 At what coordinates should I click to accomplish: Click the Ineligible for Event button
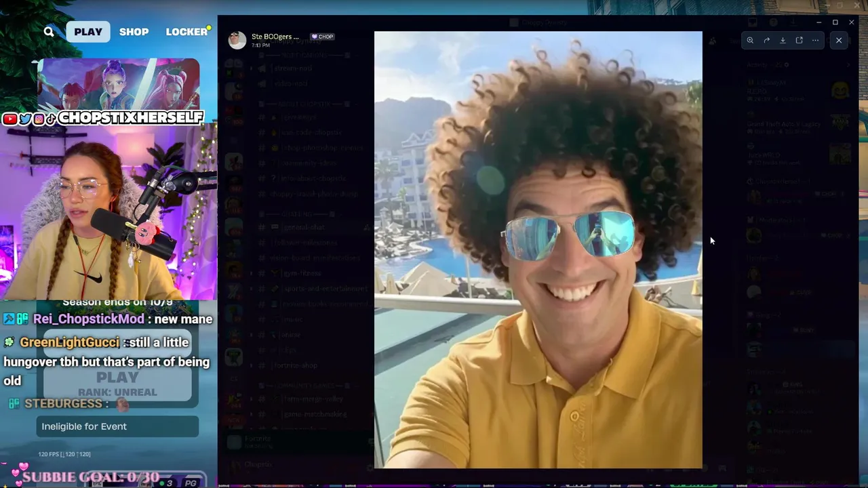(x=117, y=426)
